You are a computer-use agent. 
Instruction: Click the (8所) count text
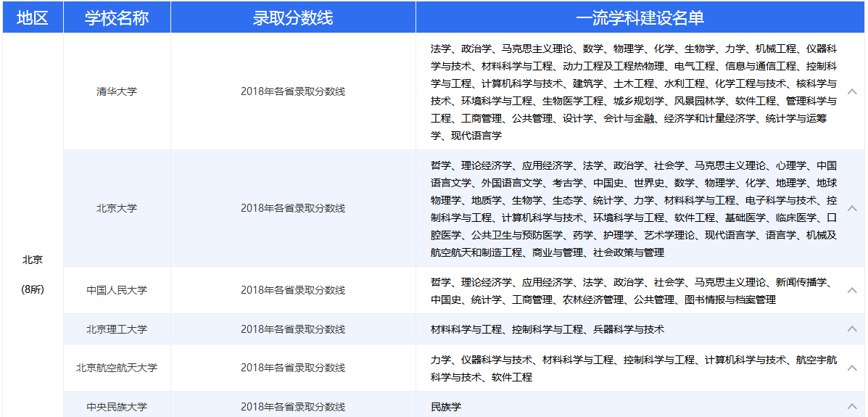click(x=33, y=289)
